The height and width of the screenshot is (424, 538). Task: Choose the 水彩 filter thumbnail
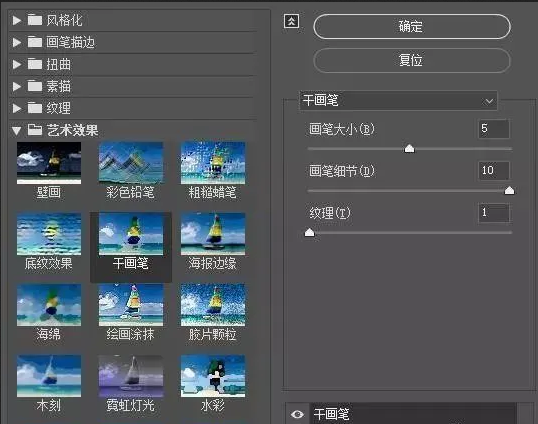coord(213,376)
